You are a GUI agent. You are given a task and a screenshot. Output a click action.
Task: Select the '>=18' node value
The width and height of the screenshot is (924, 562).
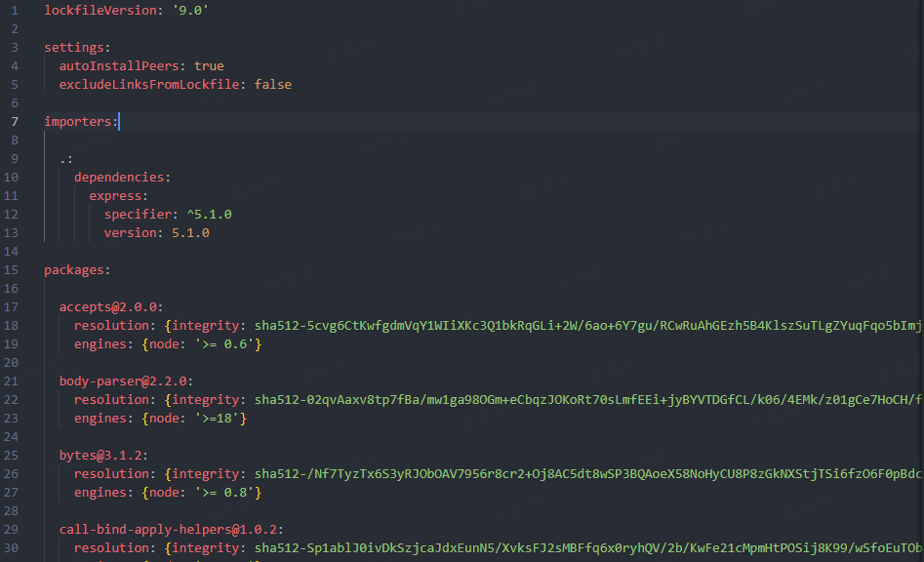click(217, 419)
